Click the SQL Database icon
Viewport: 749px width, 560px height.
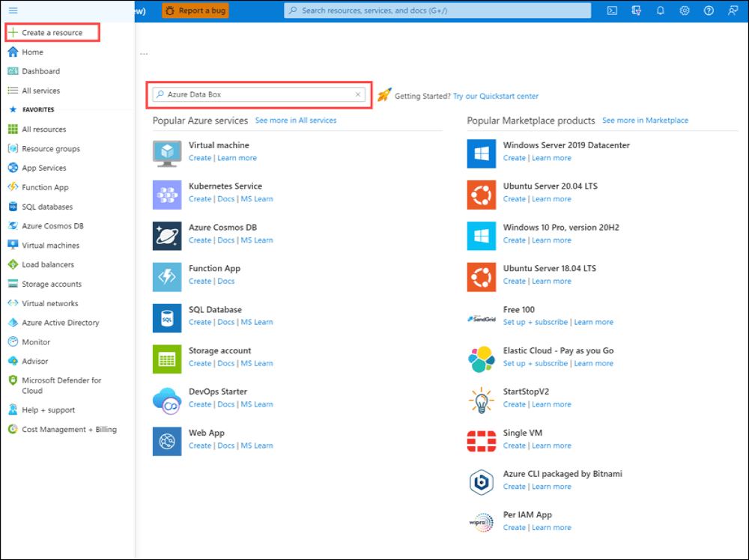pyautogui.click(x=166, y=317)
